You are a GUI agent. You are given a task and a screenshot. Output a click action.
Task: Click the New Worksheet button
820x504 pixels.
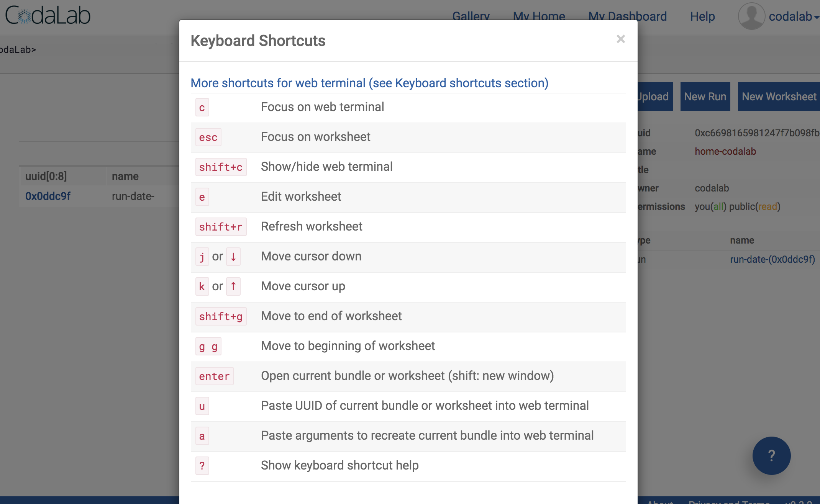click(778, 97)
